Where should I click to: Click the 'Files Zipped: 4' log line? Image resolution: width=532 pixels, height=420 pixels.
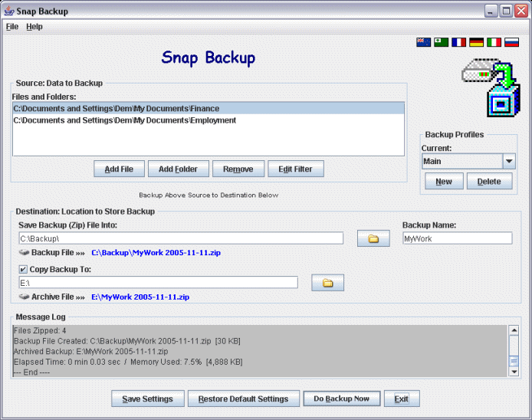40,330
